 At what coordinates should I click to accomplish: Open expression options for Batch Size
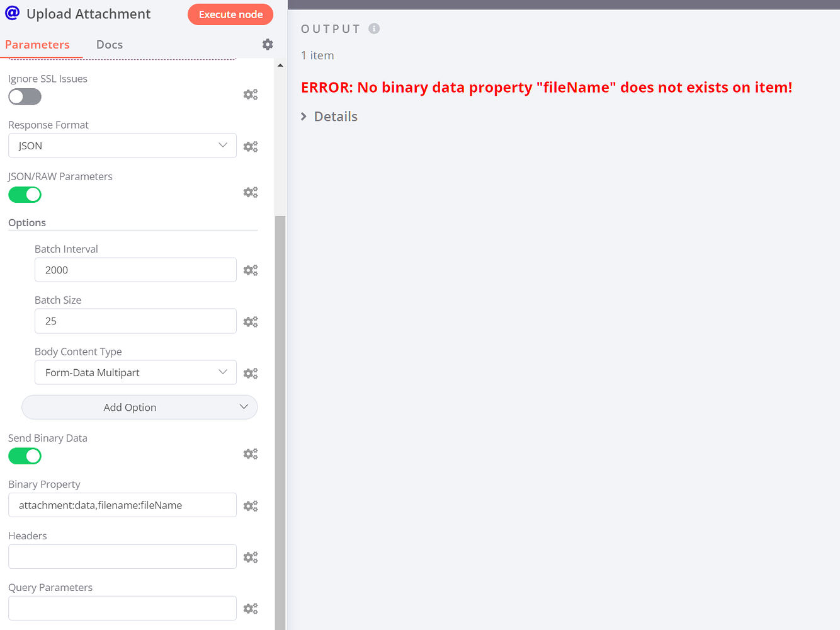click(251, 321)
